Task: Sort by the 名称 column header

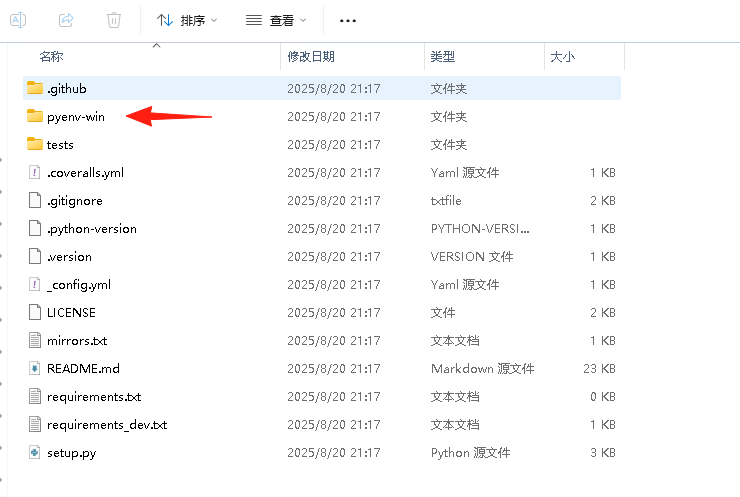Action: tap(51, 57)
